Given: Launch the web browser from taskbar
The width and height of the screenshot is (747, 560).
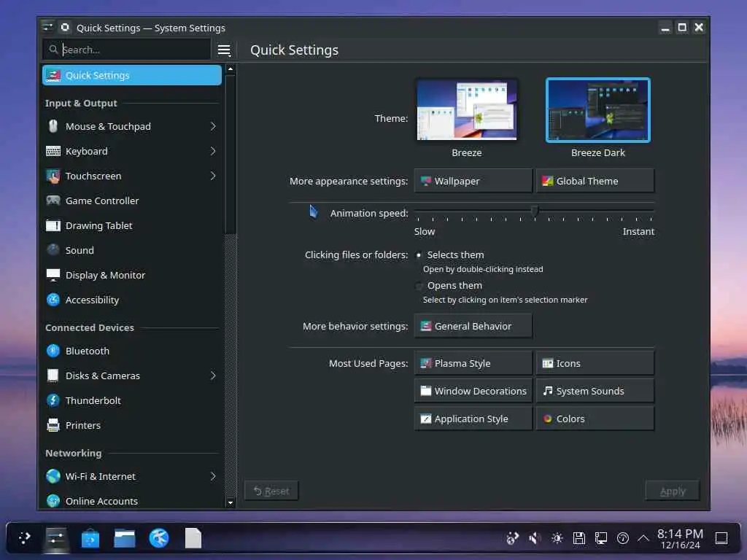Looking at the screenshot, I should pyautogui.click(x=158, y=539).
